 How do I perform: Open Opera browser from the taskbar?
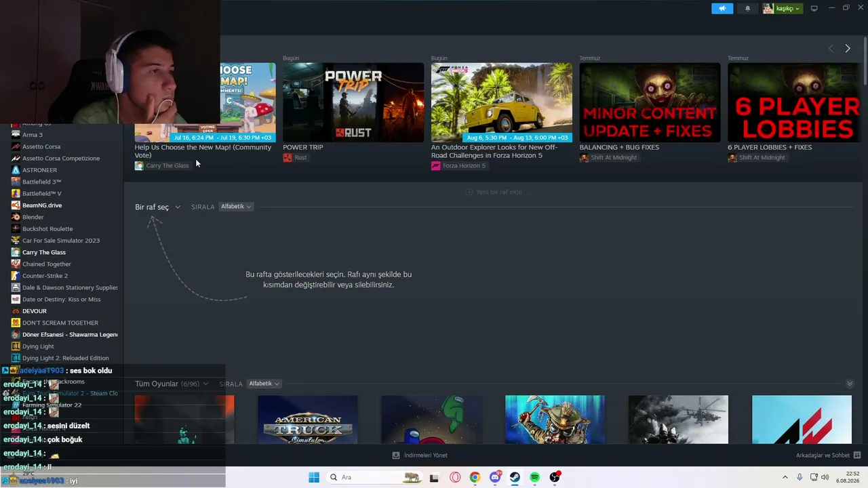(455, 477)
